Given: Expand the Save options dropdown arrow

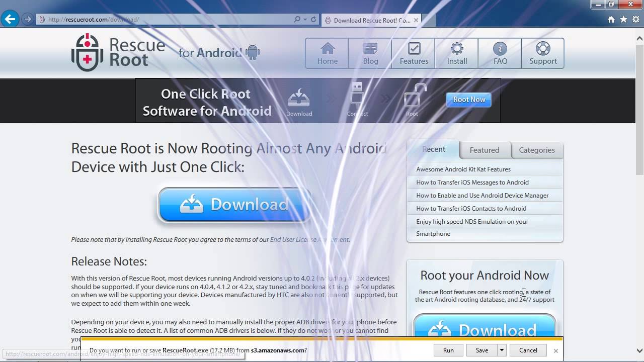Looking at the screenshot, I should click(x=502, y=350).
